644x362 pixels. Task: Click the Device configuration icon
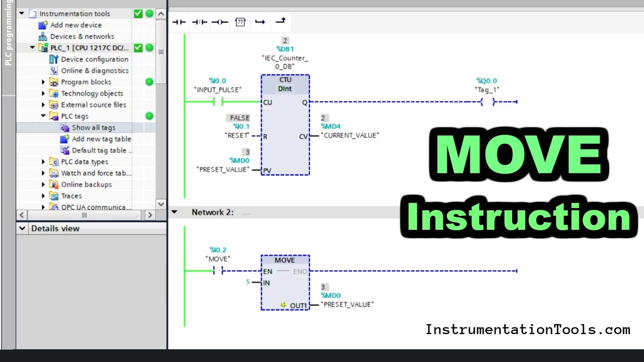(x=54, y=59)
